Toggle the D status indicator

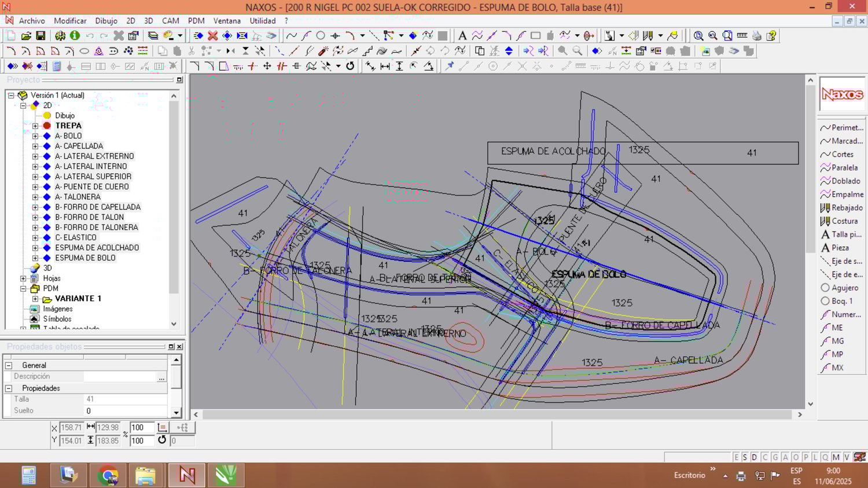[x=754, y=457]
